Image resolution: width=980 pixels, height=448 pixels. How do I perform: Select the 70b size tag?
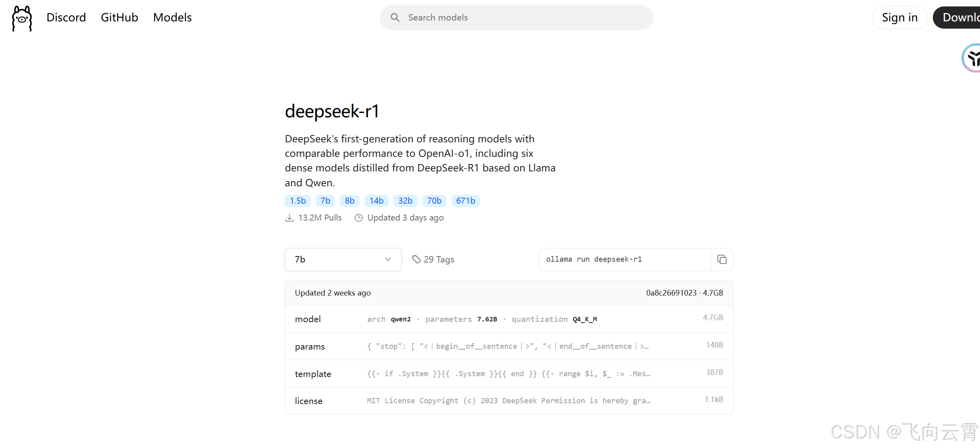(x=434, y=201)
